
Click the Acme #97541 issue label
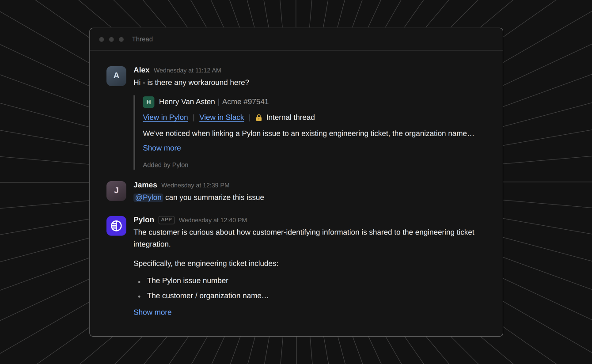point(245,102)
